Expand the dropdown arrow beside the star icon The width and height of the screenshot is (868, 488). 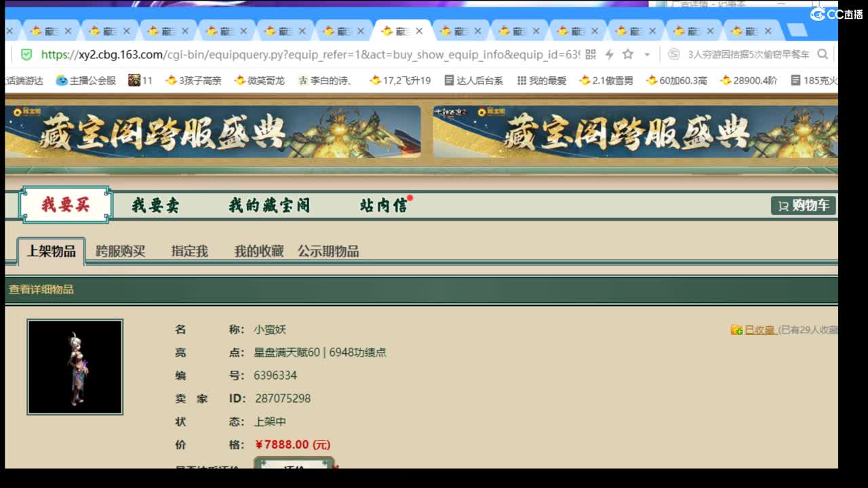(647, 54)
